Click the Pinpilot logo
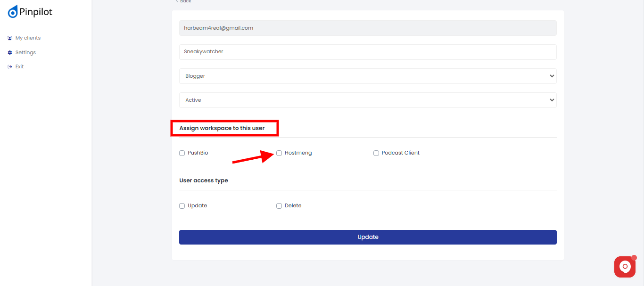The image size is (644, 286). click(30, 12)
